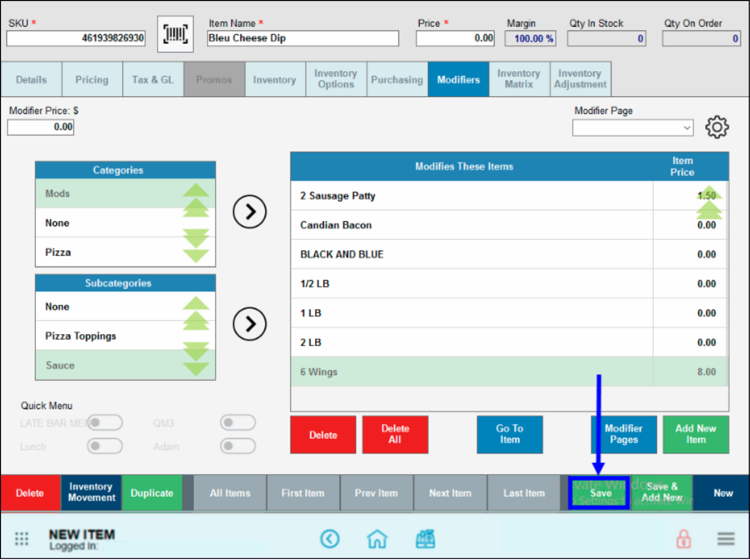Open the Inventory Matrix tab
Image resolution: width=750 pixels, height=560 pixels.
(519, 79)
